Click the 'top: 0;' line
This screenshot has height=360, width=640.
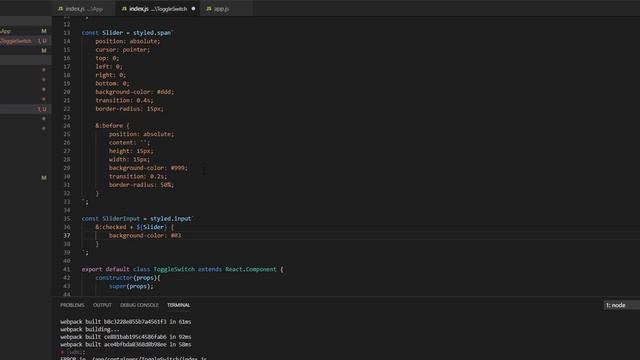(x=107, y=58)
